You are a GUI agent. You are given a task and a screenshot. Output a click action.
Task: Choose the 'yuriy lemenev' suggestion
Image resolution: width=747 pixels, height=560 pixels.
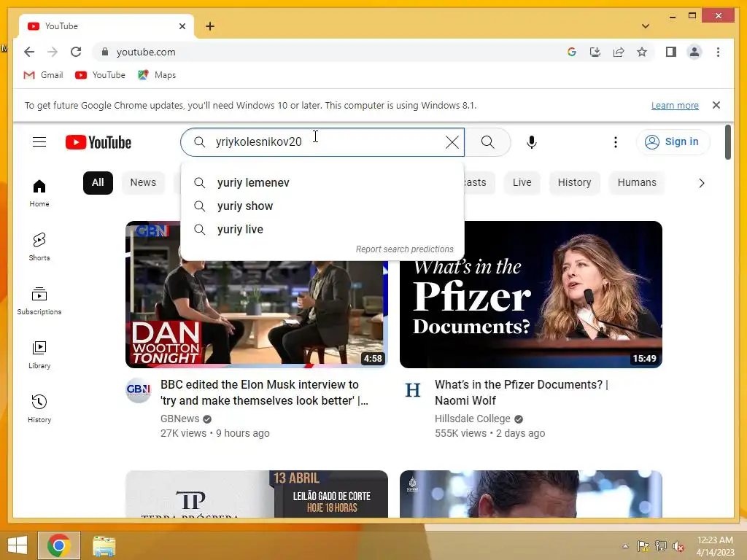point(322,183)
